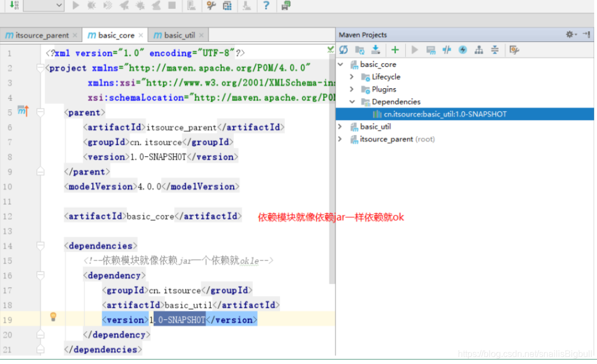Hide the Maven Projects panel
The image size is (597, 364).
pos(587,35)
